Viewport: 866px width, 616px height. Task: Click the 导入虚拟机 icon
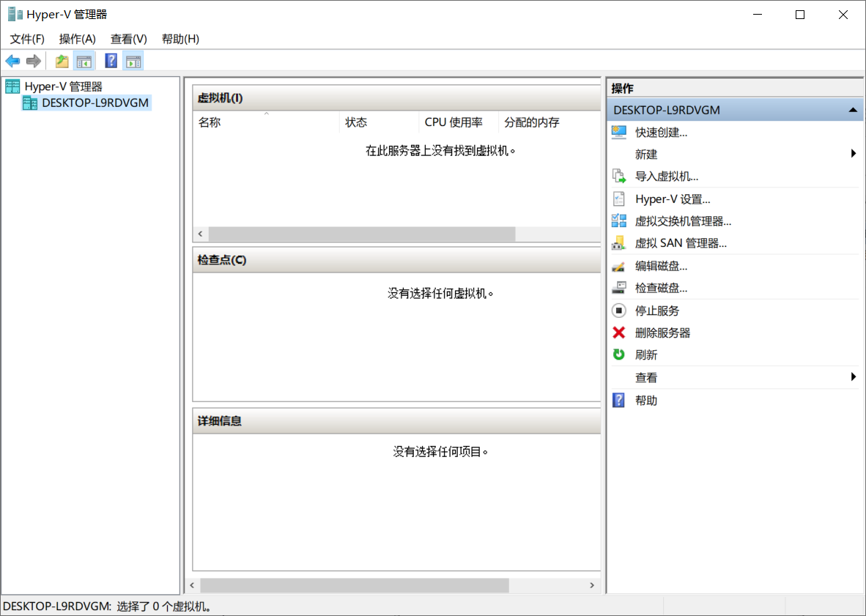click(x=619, y=177)
